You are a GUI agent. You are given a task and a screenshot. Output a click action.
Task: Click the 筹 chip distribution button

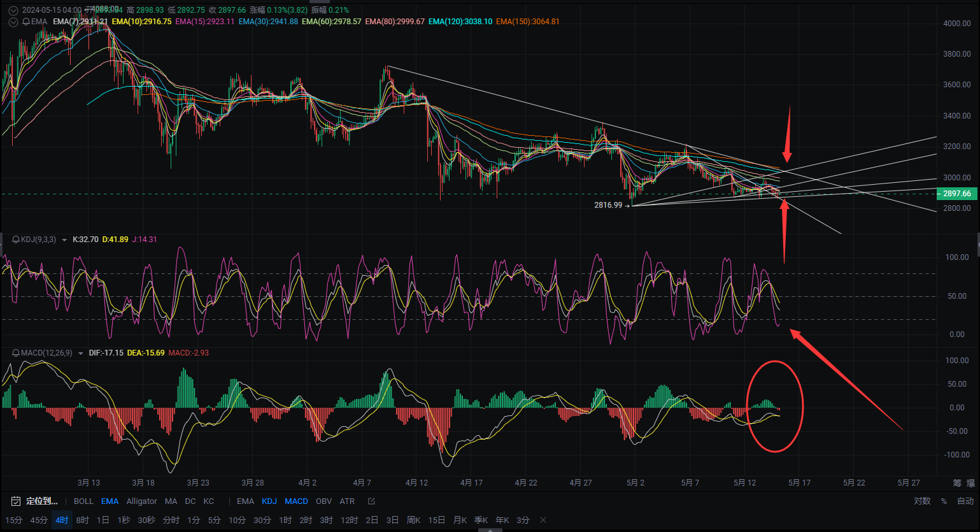tap(957, 483)
